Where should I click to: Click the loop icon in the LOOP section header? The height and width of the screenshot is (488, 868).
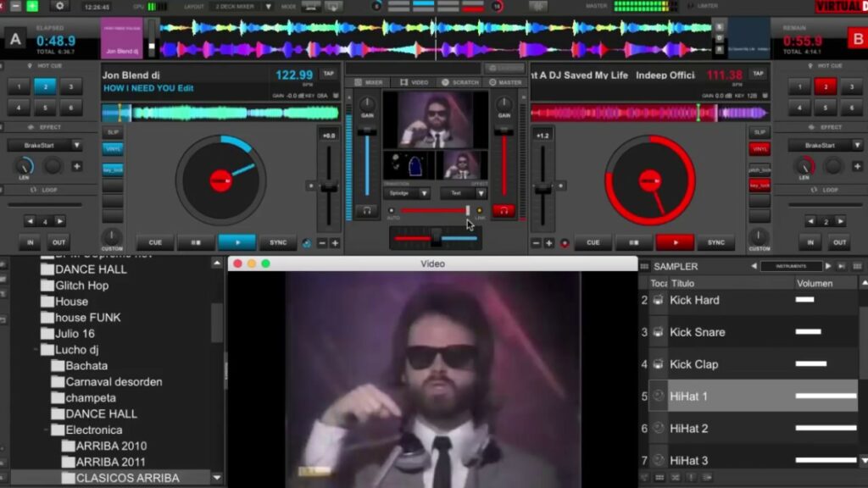33,190
